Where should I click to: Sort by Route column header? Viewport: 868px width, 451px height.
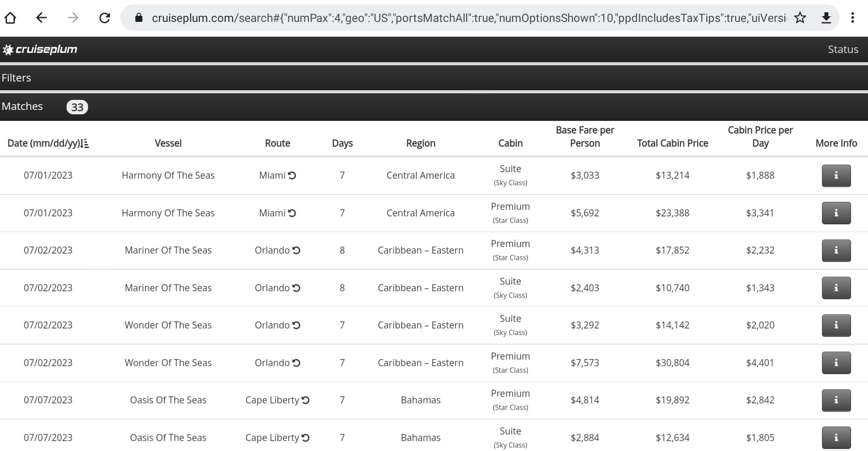point(277,143)
